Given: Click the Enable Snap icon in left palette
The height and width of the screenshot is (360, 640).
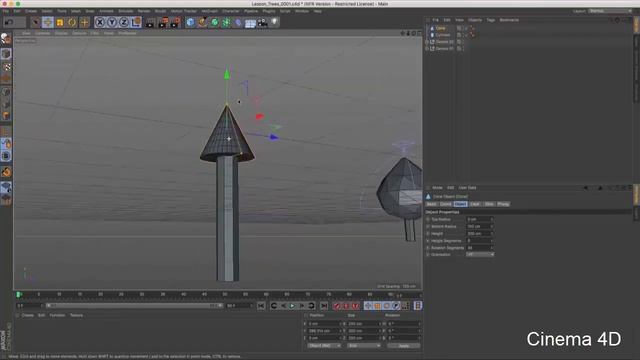Looking at the screenshot, I should tap(6, 172).
